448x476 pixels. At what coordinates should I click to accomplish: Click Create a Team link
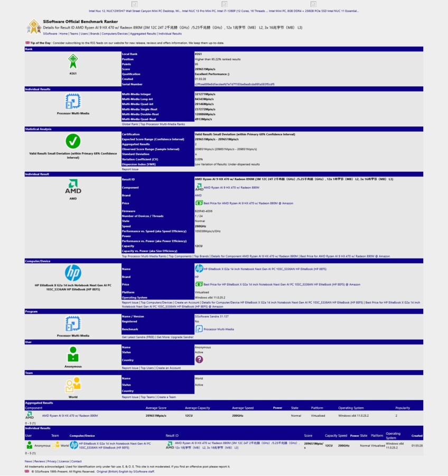[166, 397]
